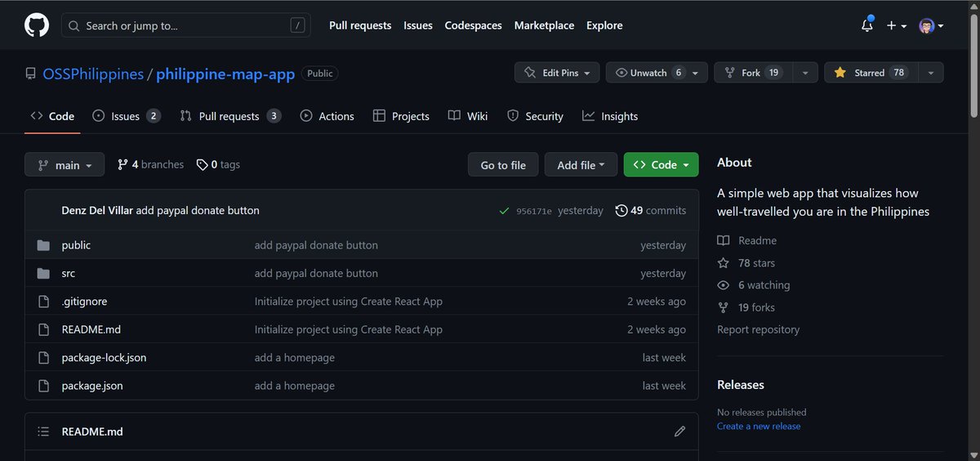Screen dimensions: 980x461
Task: Toggle the Starred button to unstar
Action: click(871, 73)
